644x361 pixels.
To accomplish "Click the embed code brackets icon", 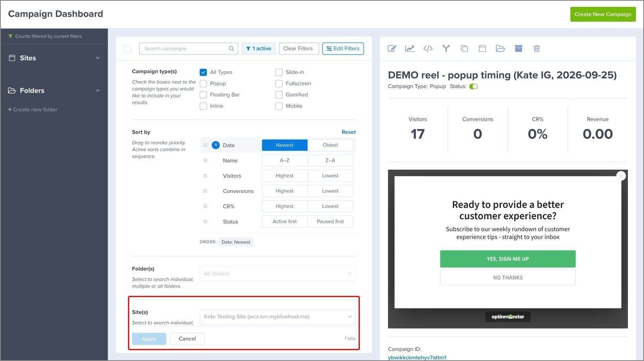I will tap(428, 49).
